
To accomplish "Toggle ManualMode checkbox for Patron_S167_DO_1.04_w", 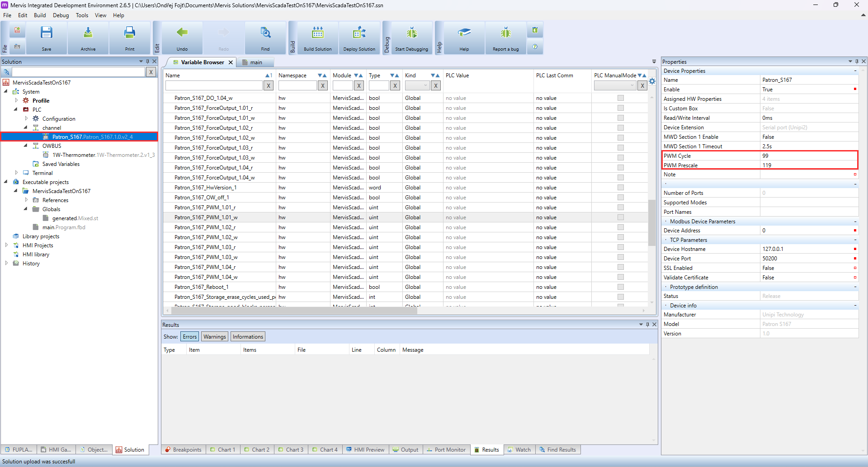I will (621, 98).
